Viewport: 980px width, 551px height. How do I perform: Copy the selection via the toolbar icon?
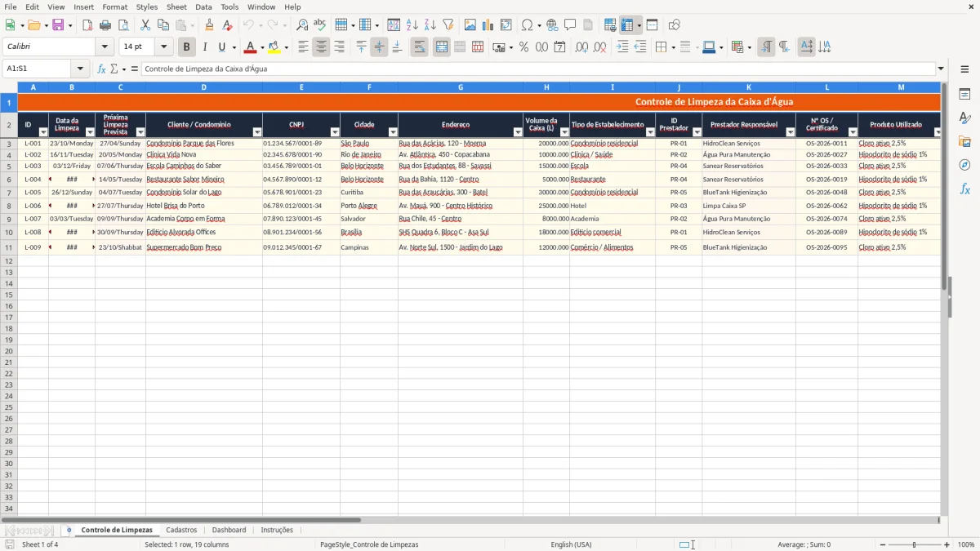click(163, 25)
